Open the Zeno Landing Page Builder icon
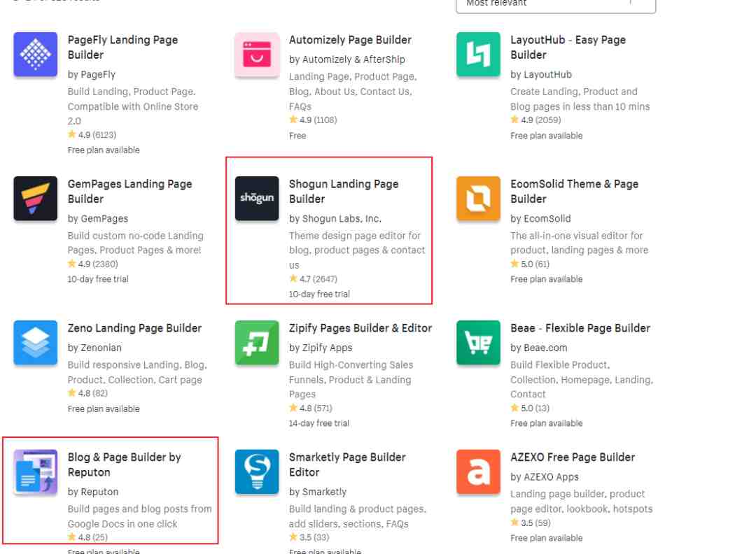Viewport: 756px width, 554px height. [x=36, y=343]
